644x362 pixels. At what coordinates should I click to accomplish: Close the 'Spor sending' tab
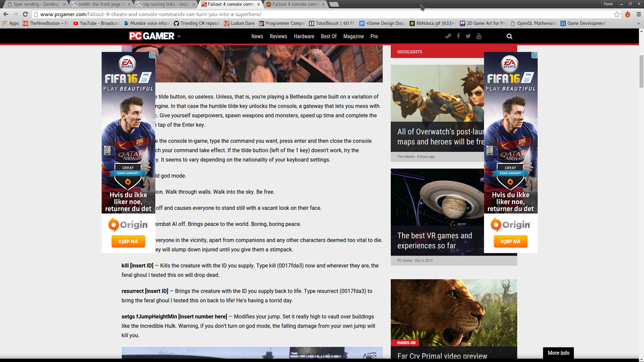click(x=64, y=4)
